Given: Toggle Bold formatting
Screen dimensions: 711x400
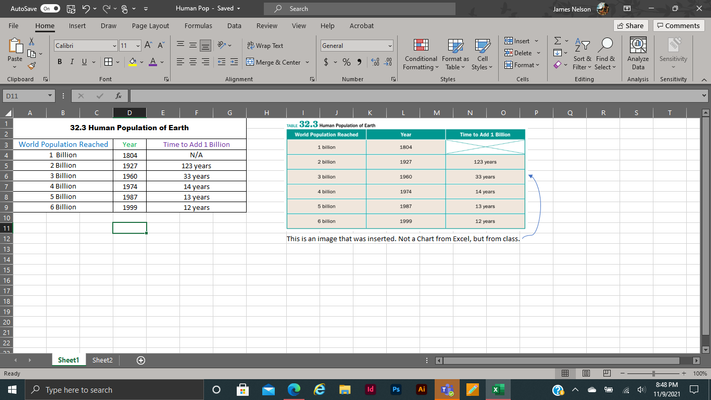Looking at the screenshot, I should click(x=59, y=62).
